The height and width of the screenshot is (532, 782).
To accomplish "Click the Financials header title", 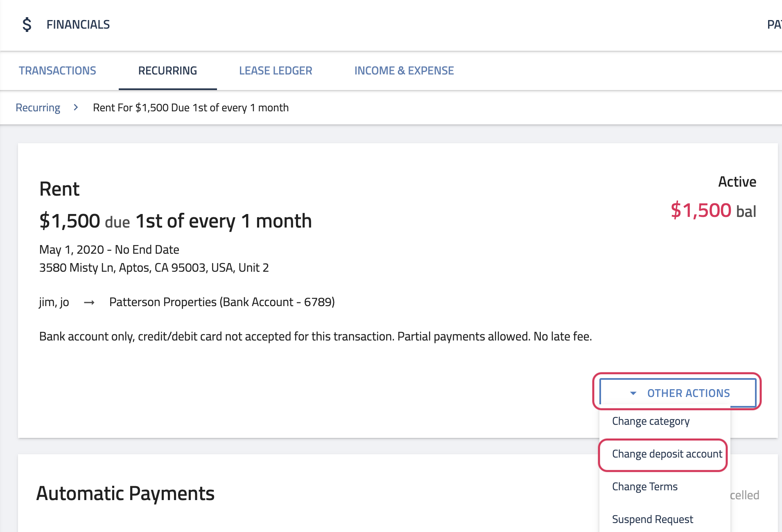I will [x=78, y=25].
